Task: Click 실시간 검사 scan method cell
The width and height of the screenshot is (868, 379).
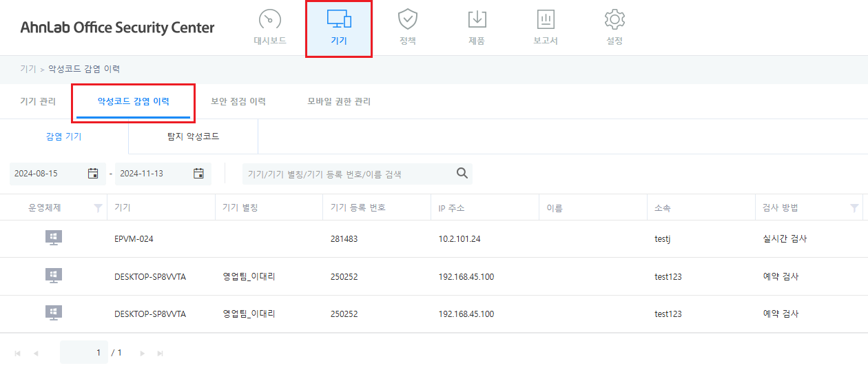Action: (x=785, y=239)
